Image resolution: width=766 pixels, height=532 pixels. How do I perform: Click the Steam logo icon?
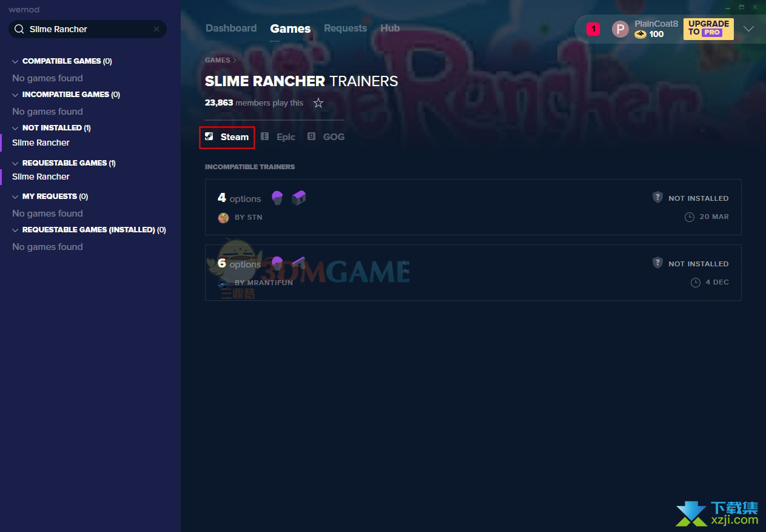click(209, 136)
